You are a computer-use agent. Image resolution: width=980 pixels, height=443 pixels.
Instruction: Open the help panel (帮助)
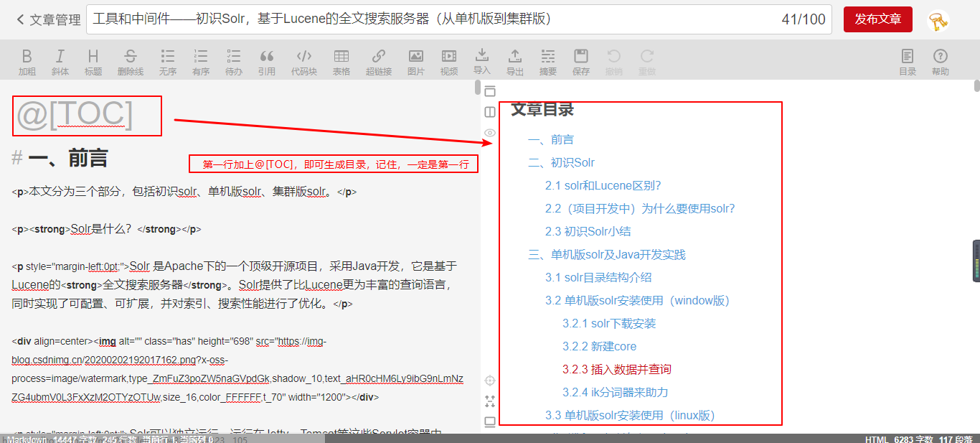click(941, 62)
